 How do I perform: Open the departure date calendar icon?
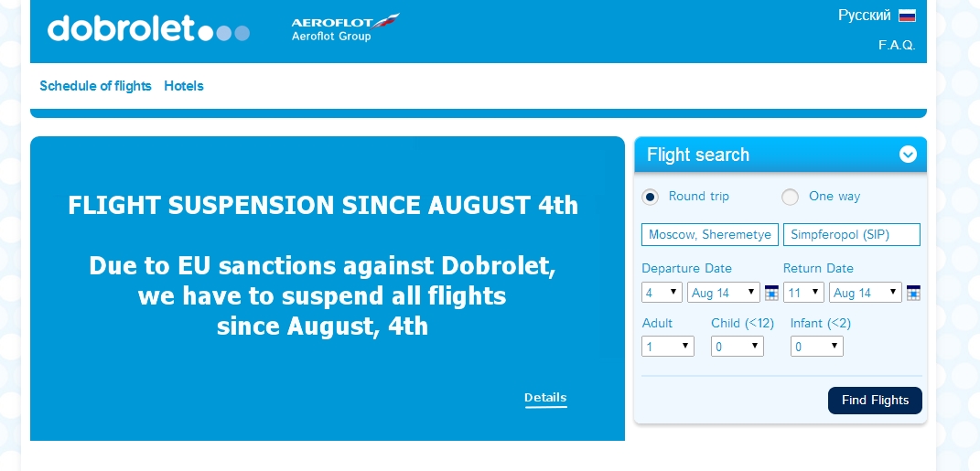point(772,293)
